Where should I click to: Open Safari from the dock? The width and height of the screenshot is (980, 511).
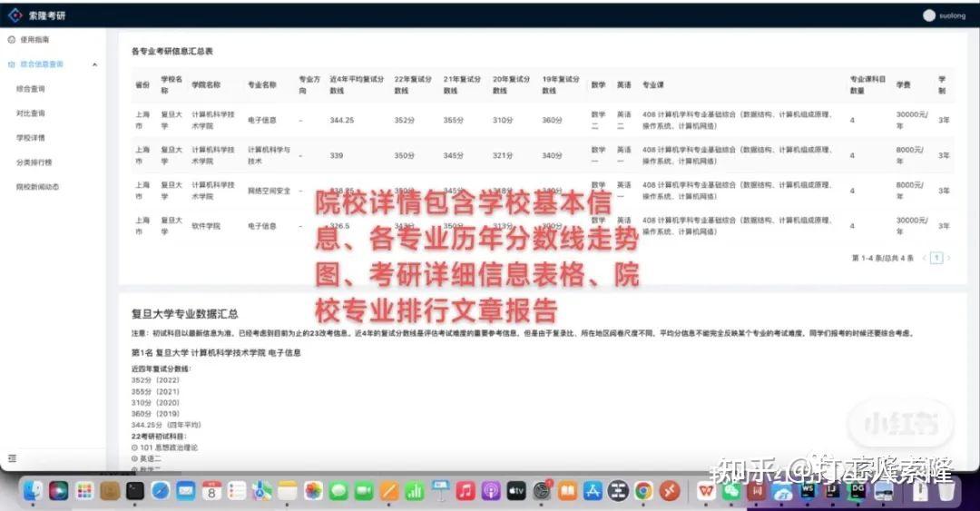point(161,491)
